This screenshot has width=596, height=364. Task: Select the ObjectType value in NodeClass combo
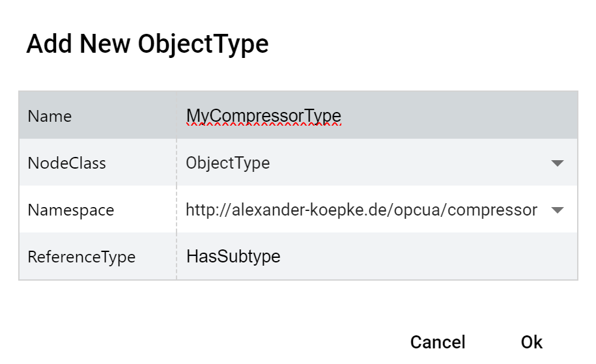228,163
